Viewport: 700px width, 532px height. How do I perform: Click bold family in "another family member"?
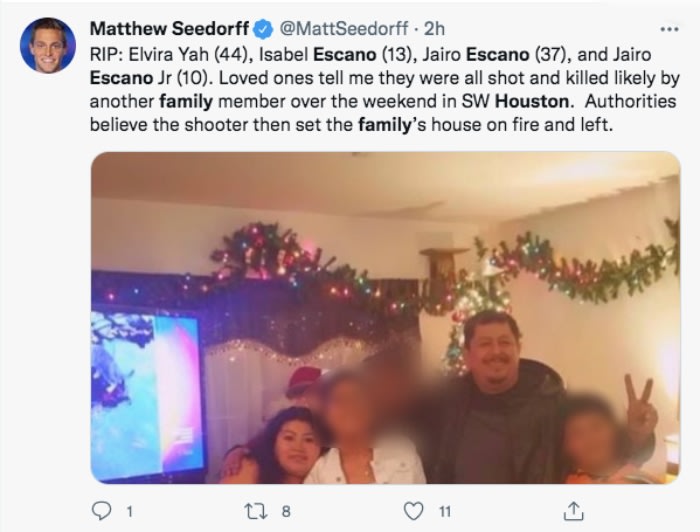186,102
